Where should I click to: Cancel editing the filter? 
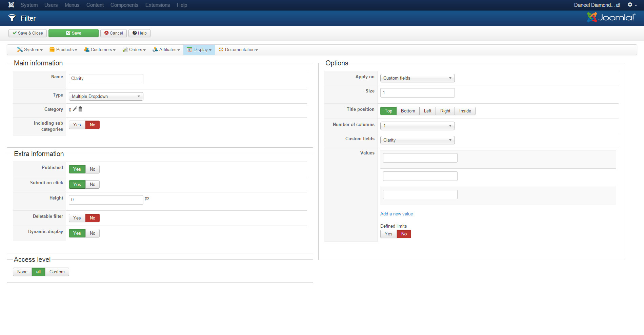(x=114, y=33)
